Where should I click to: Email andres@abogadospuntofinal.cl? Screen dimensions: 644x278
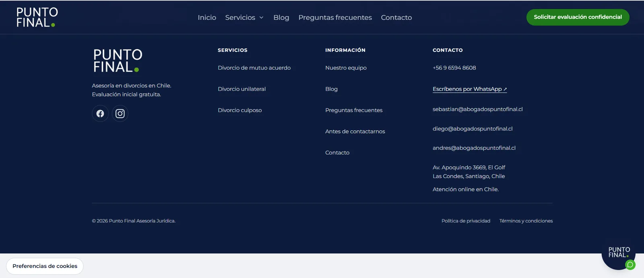click(474, 148)
